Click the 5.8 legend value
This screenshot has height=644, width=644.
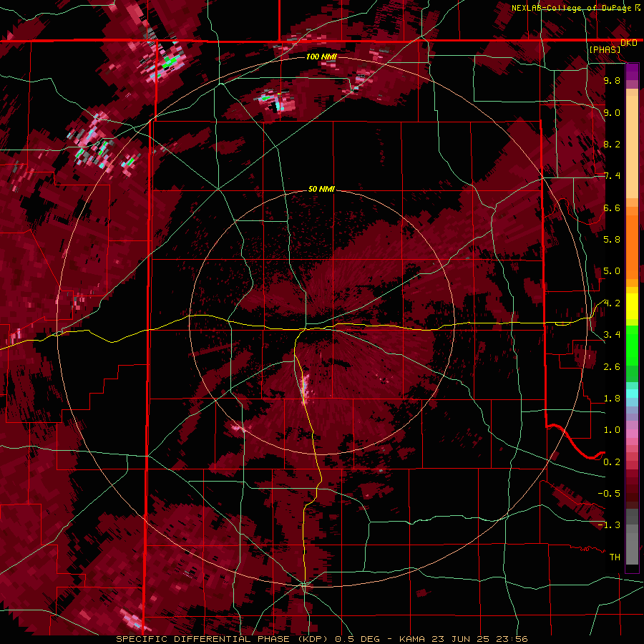(x=612, y=240)
